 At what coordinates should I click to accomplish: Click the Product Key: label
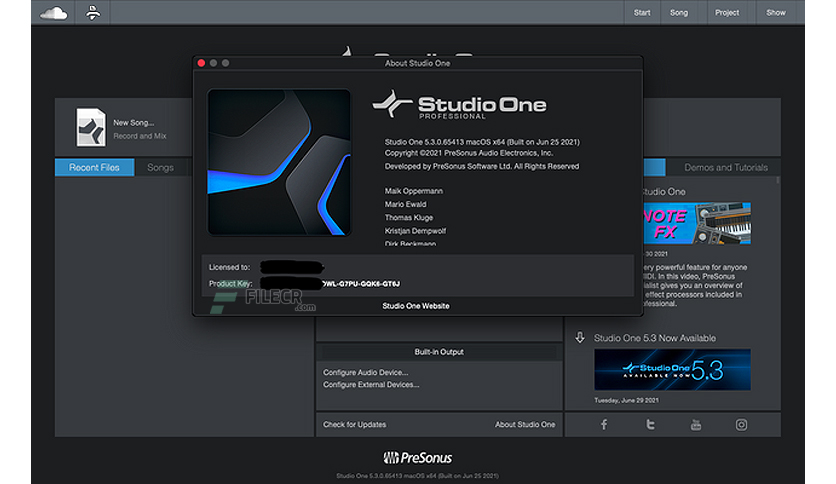pos(230,284)
